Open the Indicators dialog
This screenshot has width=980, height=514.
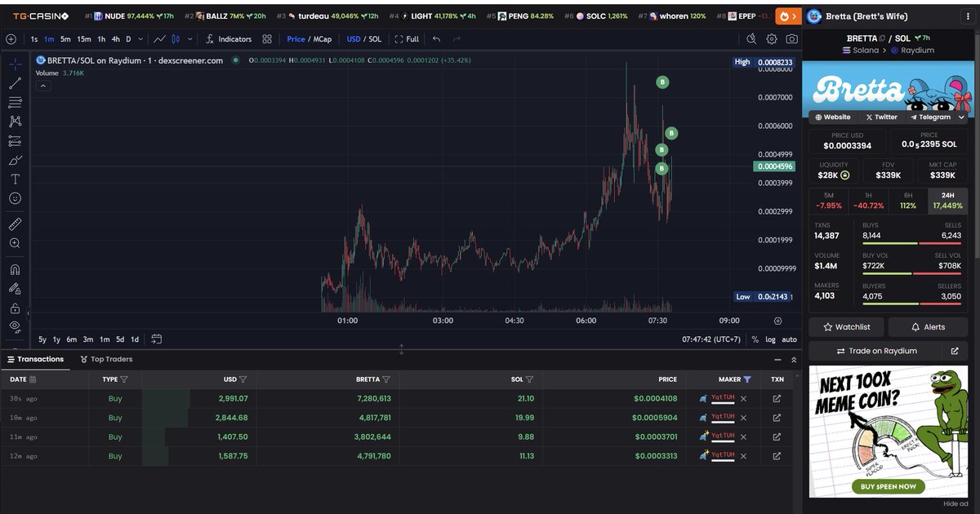tap(228, 39)
